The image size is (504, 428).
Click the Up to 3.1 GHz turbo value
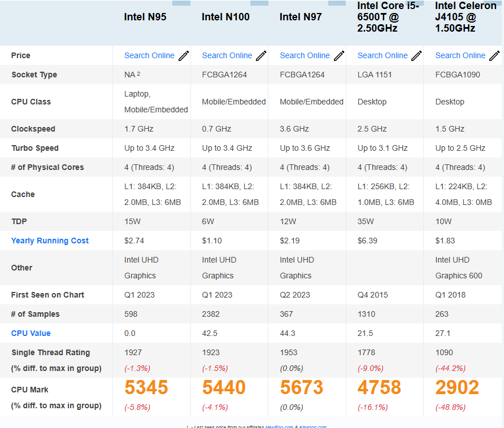383,148
